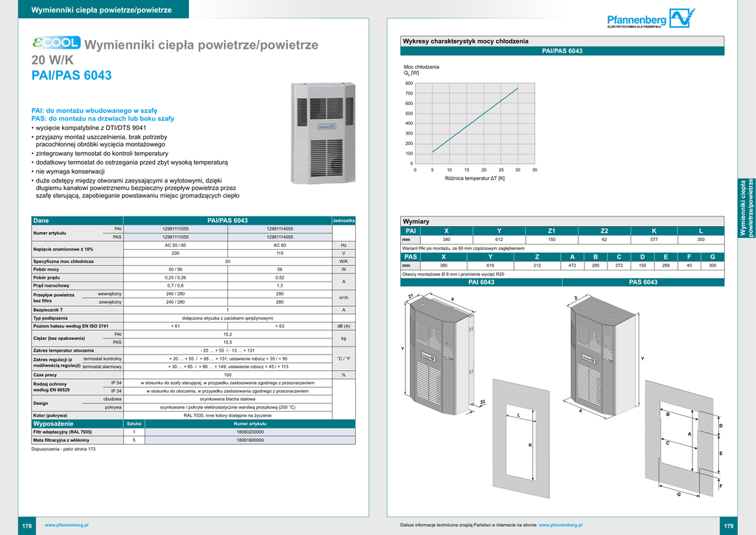756x535 pixels.
Task: Click the eCOOL logo beside the title
Action: tap(56, 44)
